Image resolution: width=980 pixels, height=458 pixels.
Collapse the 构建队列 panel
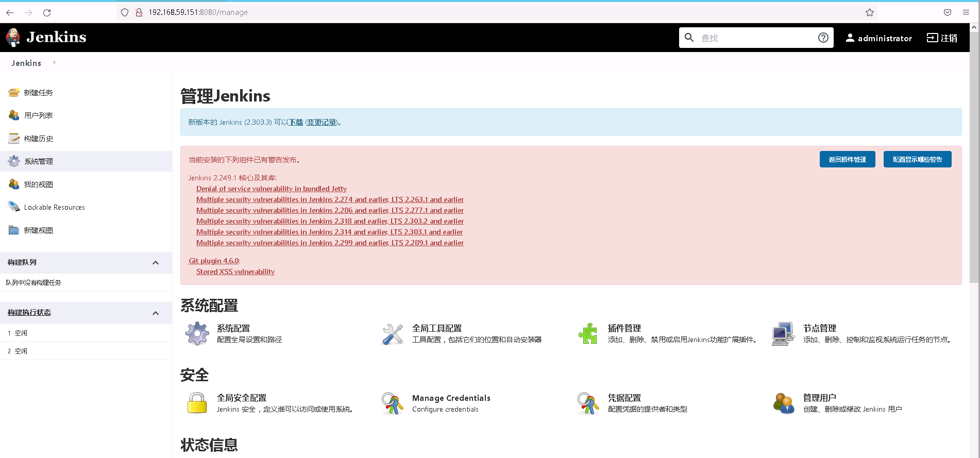pyautogui.click(x=156, y=263)
